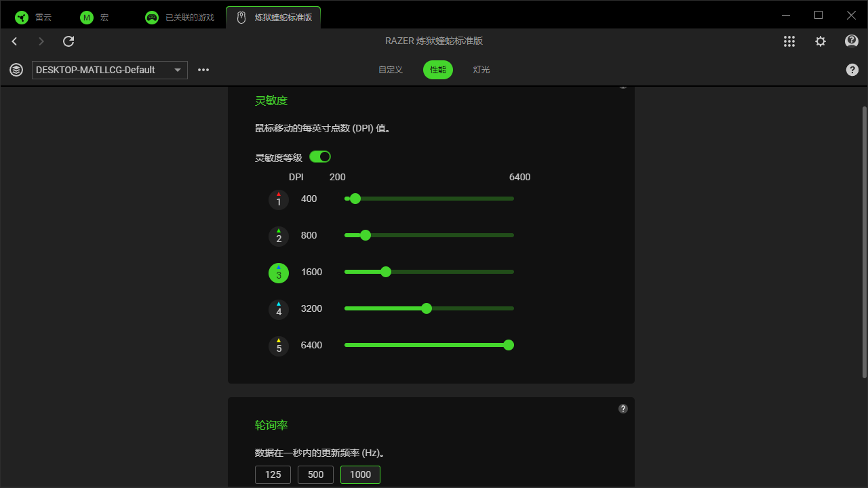868x488 pixels.
Task: Close the Razer Synapse window
Action: coord(851,15)
